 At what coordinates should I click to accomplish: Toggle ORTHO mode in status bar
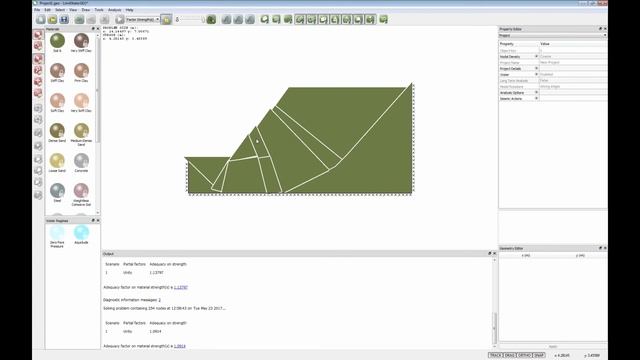(524, 355)
